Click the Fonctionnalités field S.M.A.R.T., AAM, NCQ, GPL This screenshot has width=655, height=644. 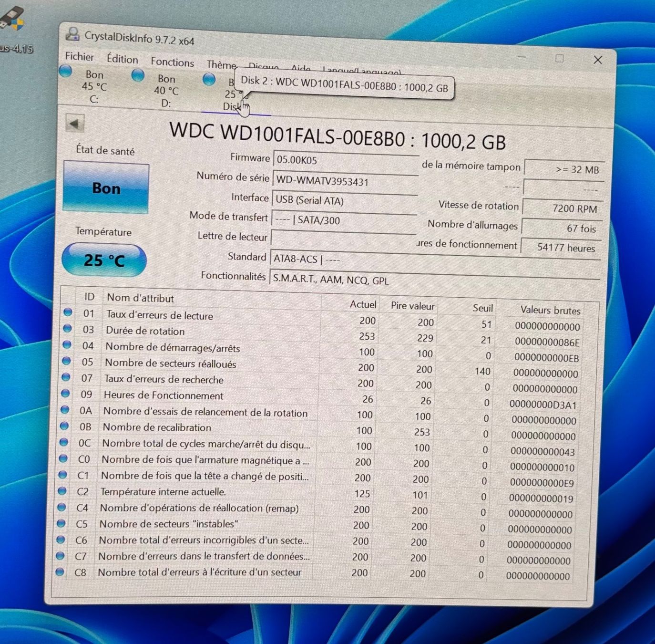[434, 280]
